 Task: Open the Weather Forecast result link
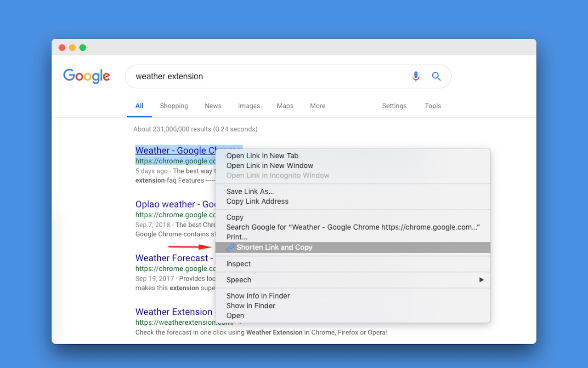coord(175,258)
